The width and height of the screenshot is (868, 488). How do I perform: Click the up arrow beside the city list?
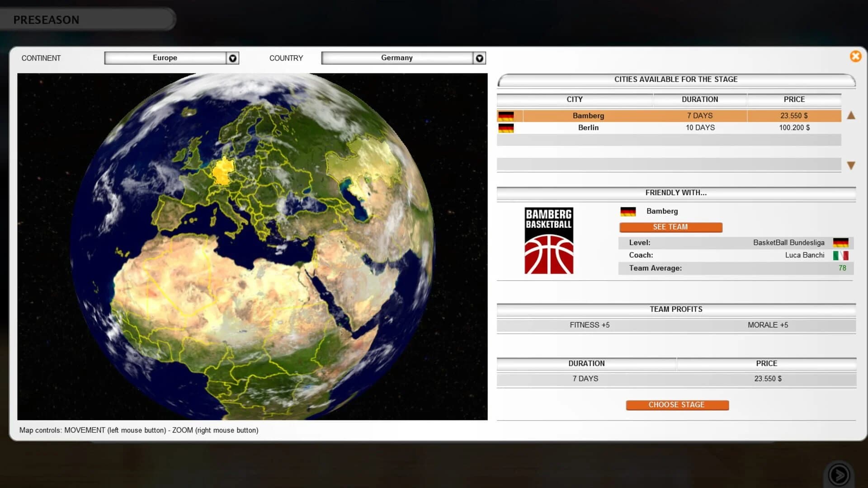coord(850,116)
